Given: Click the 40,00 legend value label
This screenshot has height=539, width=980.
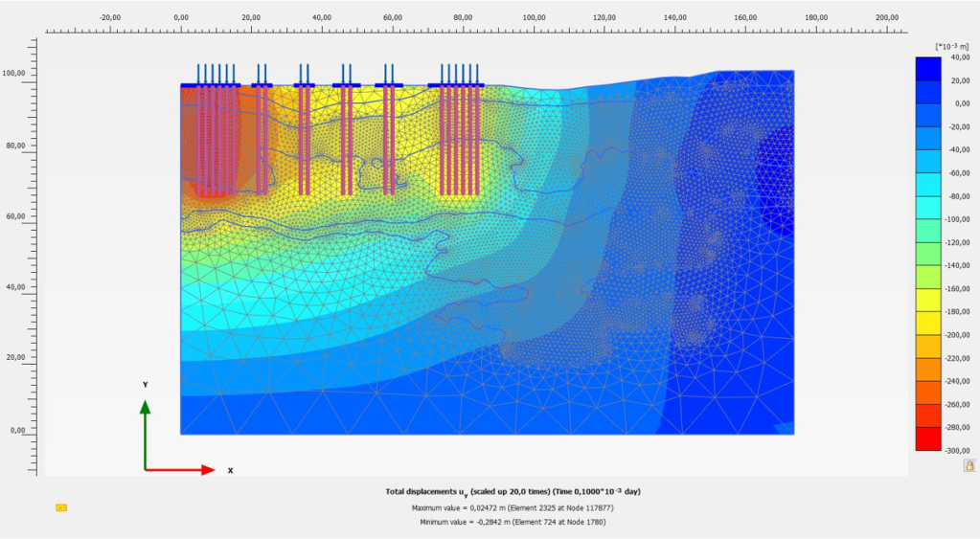Looking at the screenshot, I should click(961, 57).
